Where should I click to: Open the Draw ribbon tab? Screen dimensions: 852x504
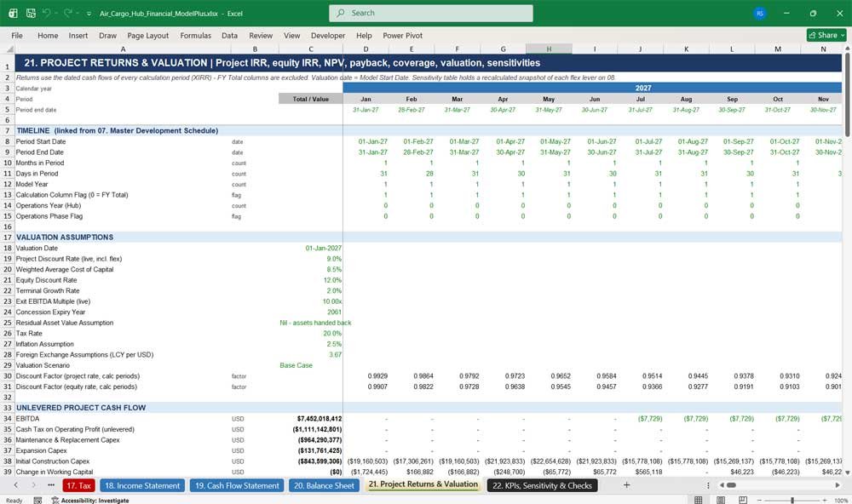click(x=107, y=35)
